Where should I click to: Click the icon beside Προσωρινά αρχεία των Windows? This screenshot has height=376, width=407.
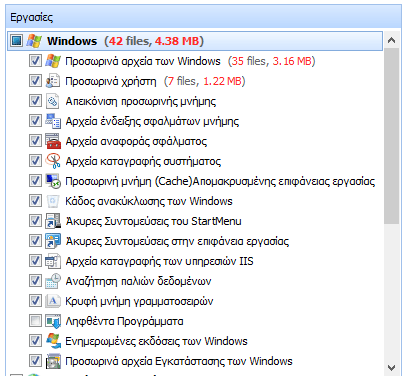pyautogui.click(x=53, y=61)
